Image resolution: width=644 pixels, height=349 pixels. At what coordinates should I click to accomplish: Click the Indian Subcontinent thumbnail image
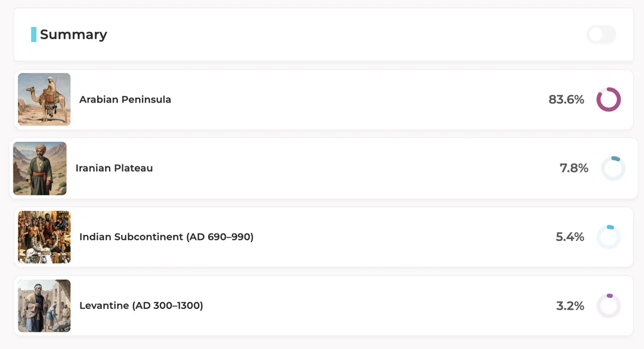[x=44, y=237]
